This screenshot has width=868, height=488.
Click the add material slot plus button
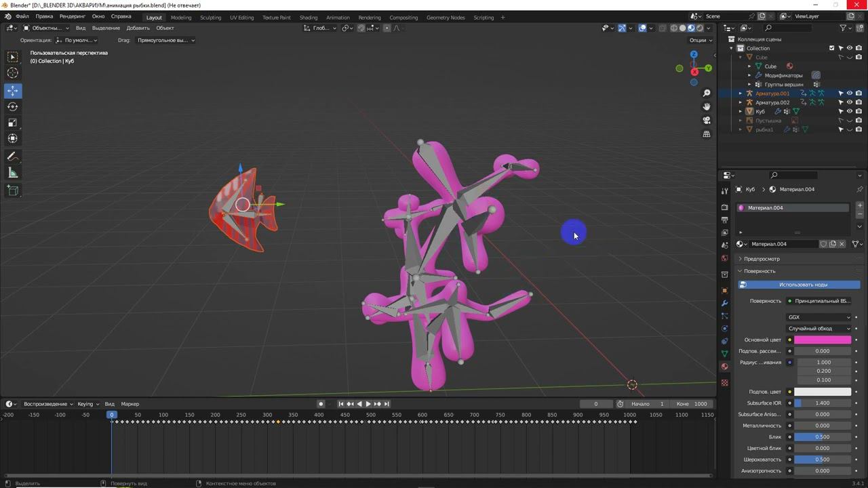coord(860,205)
